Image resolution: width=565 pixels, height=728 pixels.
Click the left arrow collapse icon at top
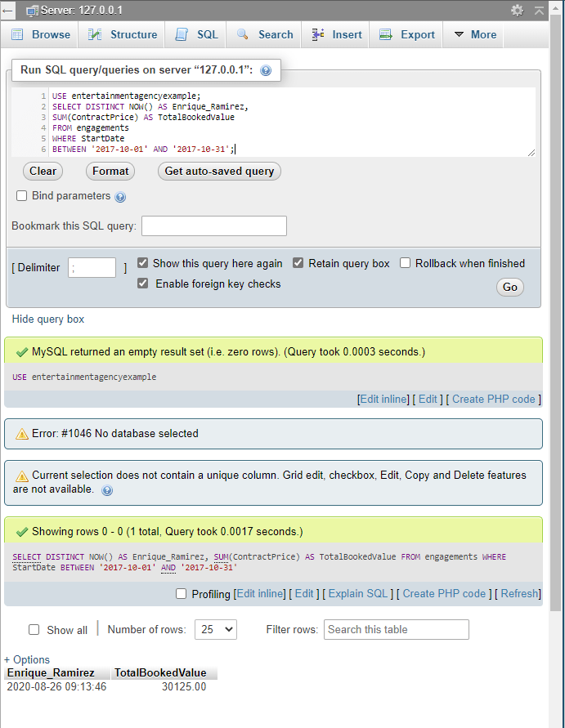(x=7, y=11)
